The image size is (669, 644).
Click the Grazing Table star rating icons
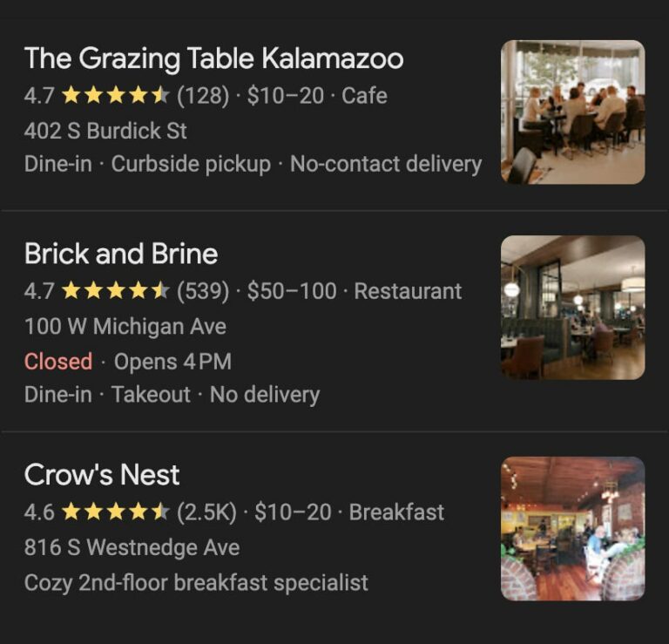115,96
